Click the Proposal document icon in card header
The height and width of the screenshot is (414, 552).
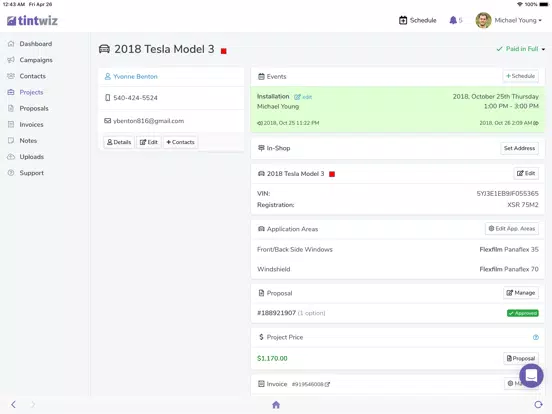[261, 293]
